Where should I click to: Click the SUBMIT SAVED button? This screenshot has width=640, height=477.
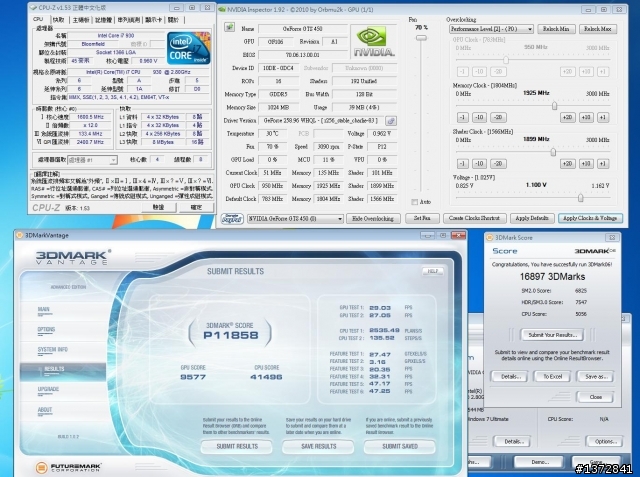point(400,446)
